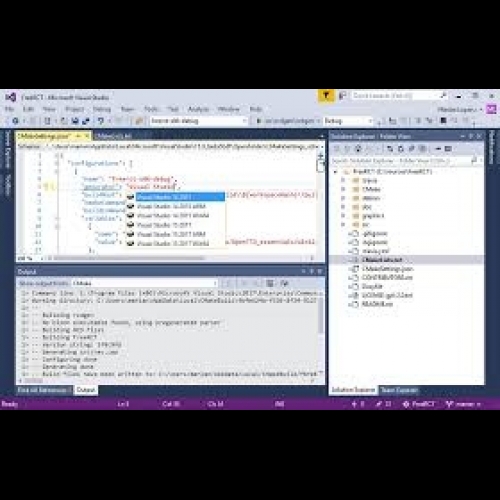Click the user account avatar icon
The width and height of the screenshot is (500, 500).
coord(491,109)
